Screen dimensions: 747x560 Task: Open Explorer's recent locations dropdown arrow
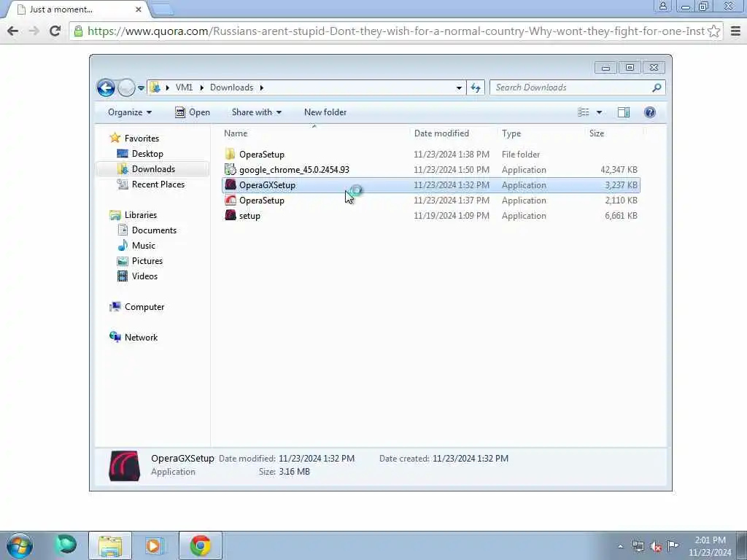click(x=141, y=88)
